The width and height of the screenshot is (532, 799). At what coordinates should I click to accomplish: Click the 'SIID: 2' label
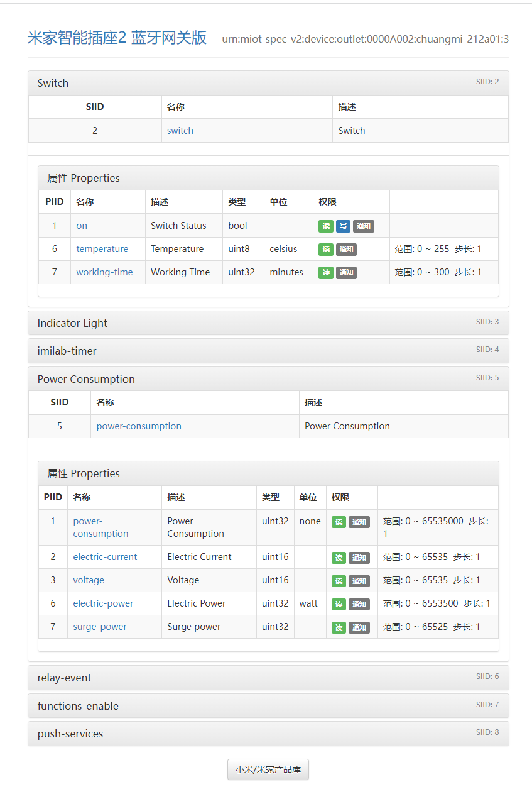pos(487,82)
